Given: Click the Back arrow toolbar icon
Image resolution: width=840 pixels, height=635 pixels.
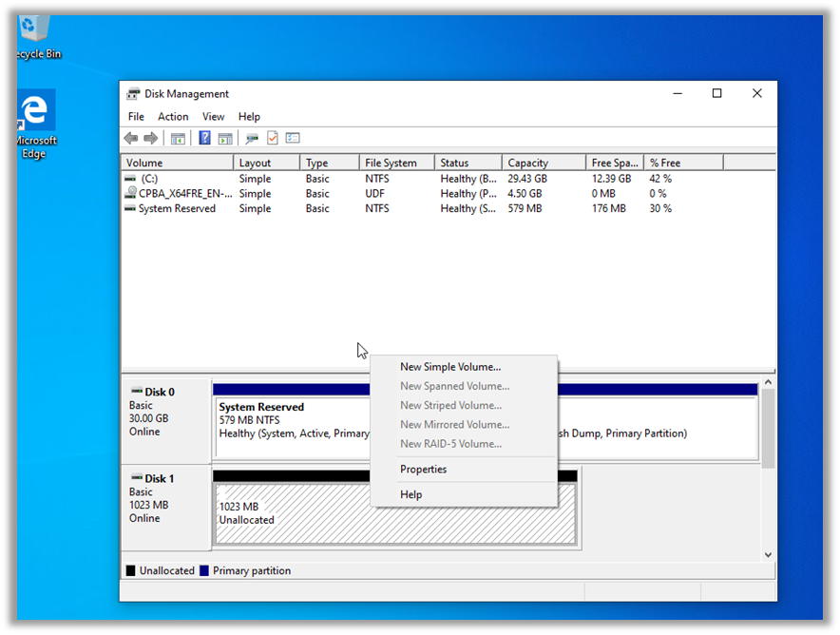Looking at the screenshot, I should pos(131,138).
